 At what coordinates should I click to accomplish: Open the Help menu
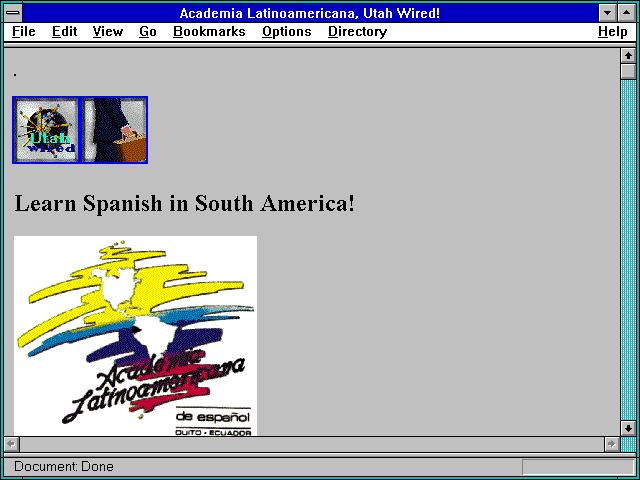pos(613,32)
